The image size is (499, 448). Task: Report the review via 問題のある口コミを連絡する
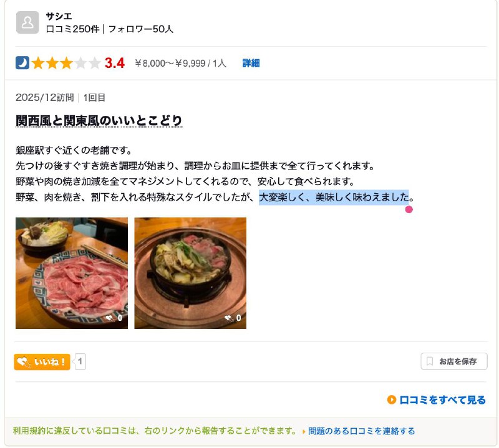click(x=362, y=430)
